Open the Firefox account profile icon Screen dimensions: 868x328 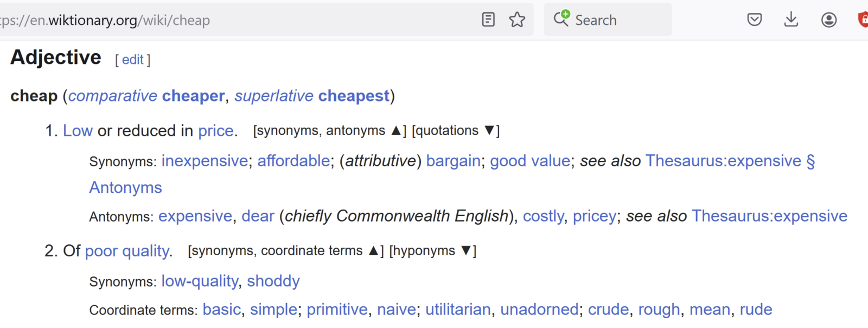click(828, 20)
